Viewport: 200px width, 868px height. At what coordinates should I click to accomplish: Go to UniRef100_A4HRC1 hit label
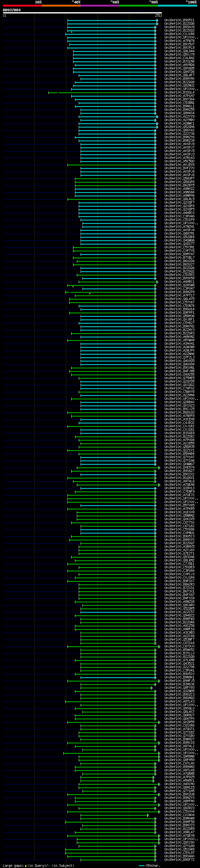179,282
